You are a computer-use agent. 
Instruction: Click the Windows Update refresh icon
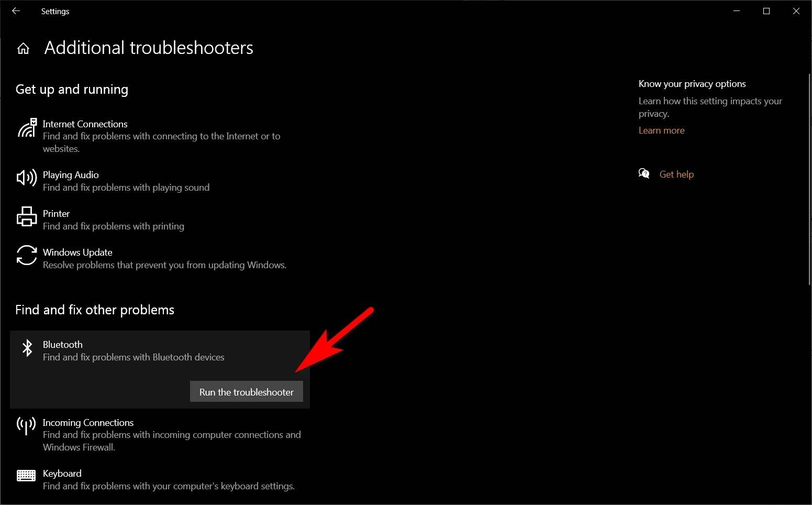pos(27,256)
